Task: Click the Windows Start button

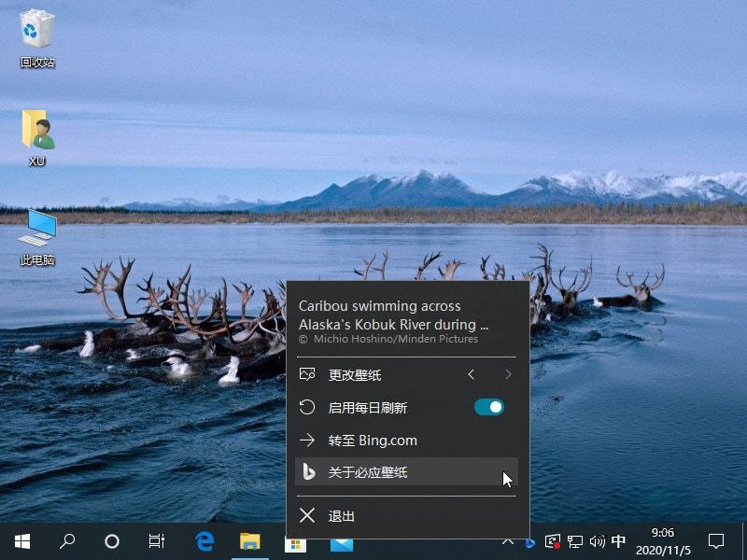Action: (19, 541)
